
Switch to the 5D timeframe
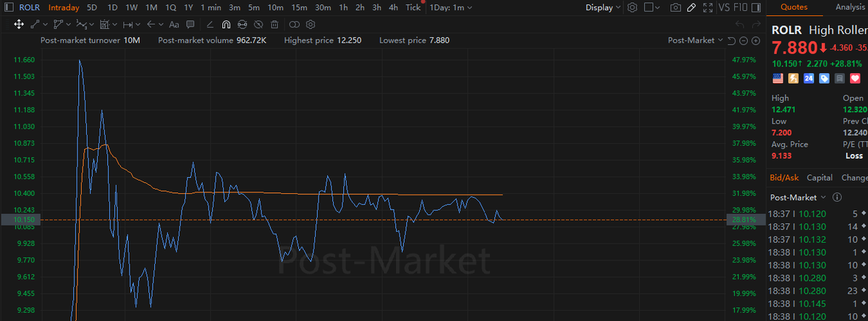coord(92,8)
